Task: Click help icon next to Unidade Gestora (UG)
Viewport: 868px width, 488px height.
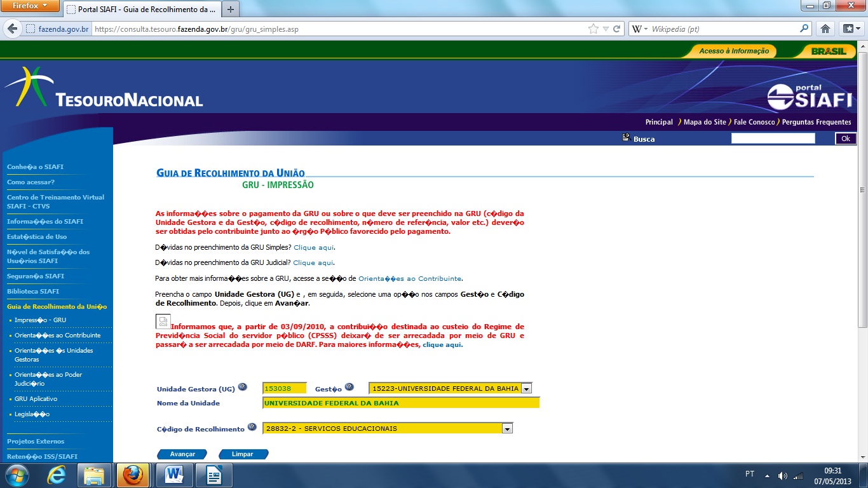Action: [243, 387]
